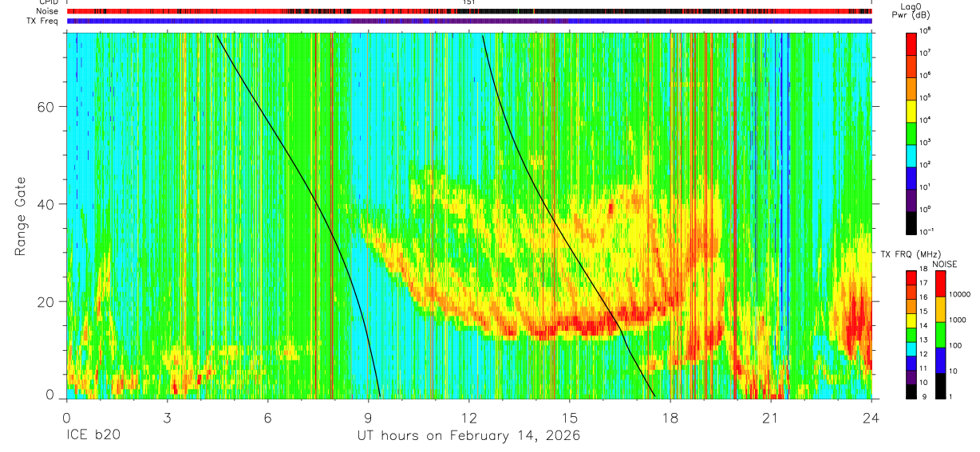Click the 'UT hours on February 14, 2026' title
The height and width of the screenshot is (452, 980).
(468, 436)
